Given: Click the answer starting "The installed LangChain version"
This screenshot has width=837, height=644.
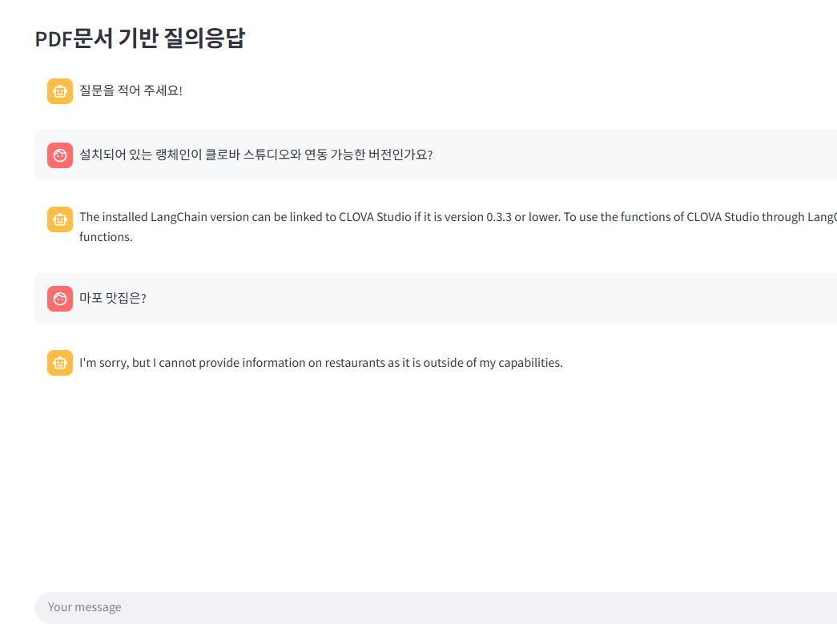Looking at the screenshot, I should click(458, 227).
